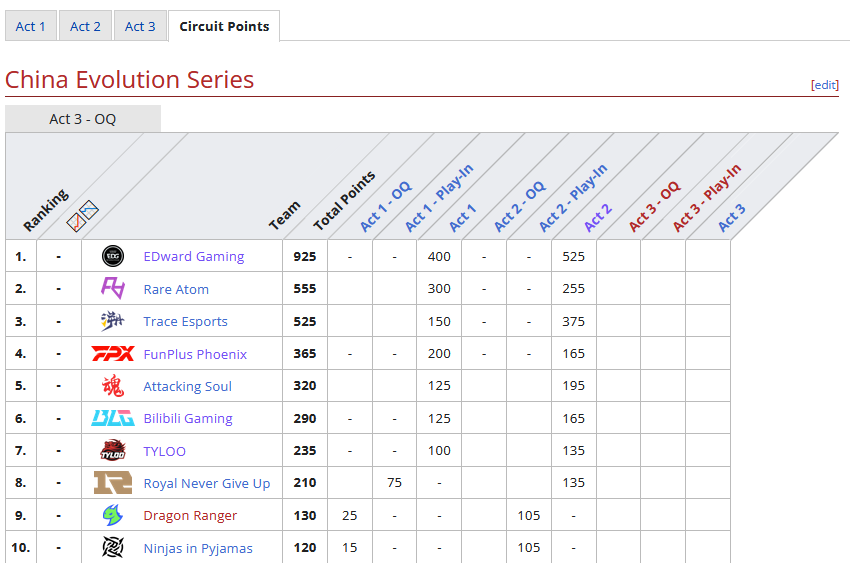Viewport: 850px width, 564px height.
Task: Click the edit link for China Evolution Series
Action: [825, 85]
